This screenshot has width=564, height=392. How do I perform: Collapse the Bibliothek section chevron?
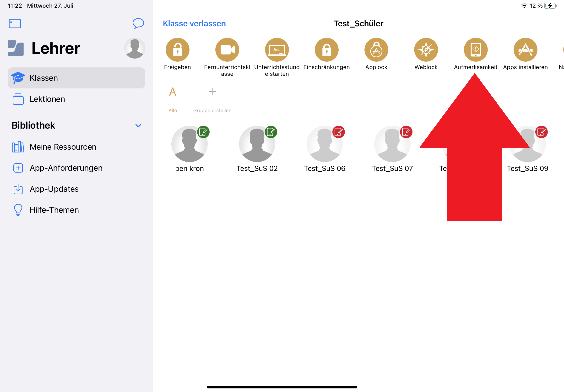coord(138,125)
